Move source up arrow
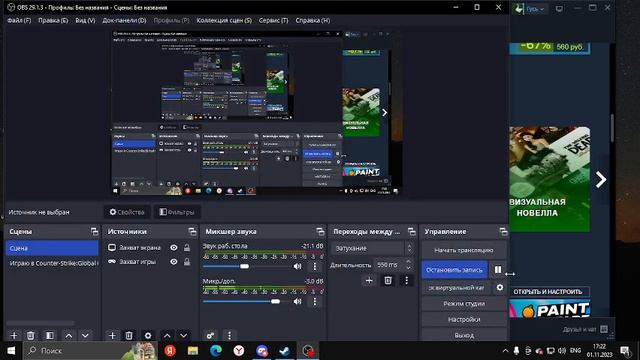Screen dimensions: 640x360 (x=167, y=336)
